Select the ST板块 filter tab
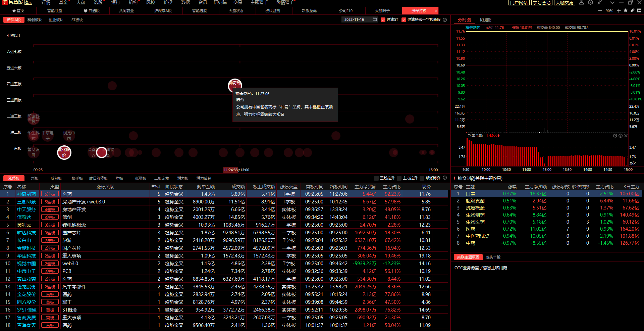The width and height of the screenshot is (644, 331). 77,20
